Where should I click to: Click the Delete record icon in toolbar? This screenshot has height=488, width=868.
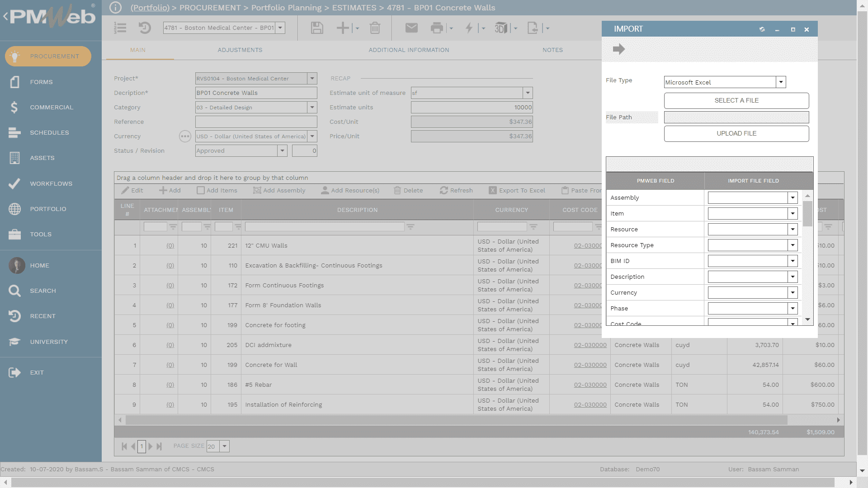(x=375, y=28)
